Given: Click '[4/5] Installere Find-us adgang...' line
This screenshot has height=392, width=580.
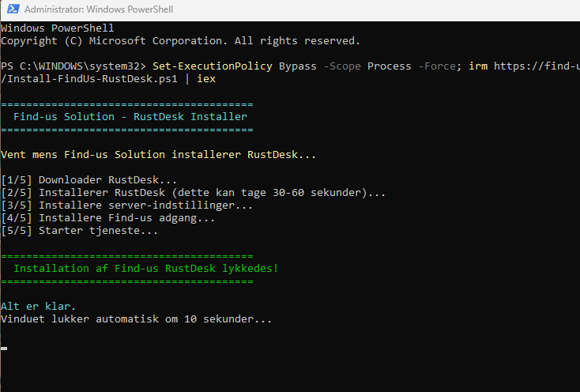Looking at the screenshot, I should [108, 218].
